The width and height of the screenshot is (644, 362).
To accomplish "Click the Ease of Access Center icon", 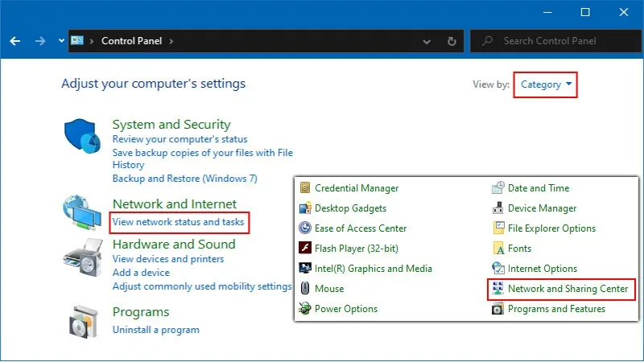I will click(x=305, y=228).
